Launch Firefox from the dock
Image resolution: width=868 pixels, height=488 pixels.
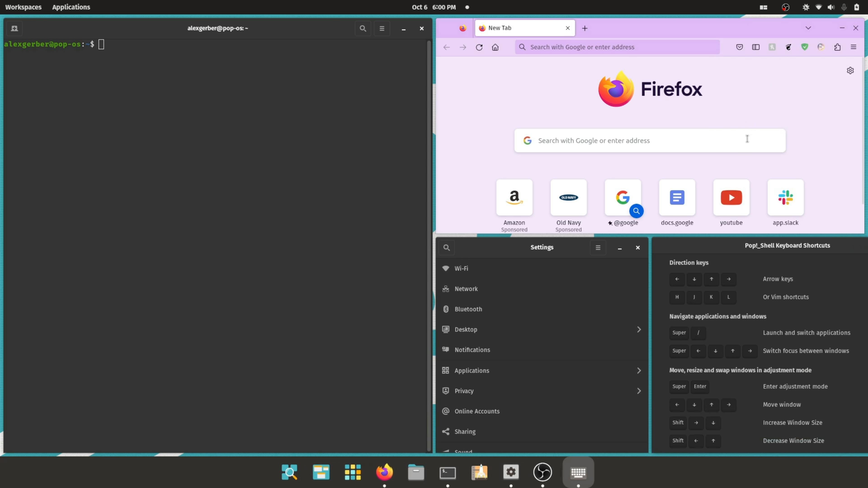pyautogui.click(x=384, y=472)
